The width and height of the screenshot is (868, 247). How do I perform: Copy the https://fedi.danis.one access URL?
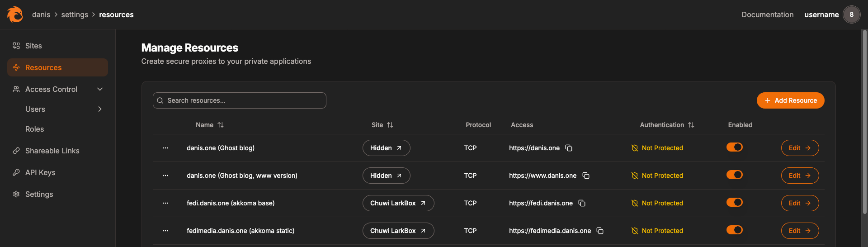coord(582,203)
